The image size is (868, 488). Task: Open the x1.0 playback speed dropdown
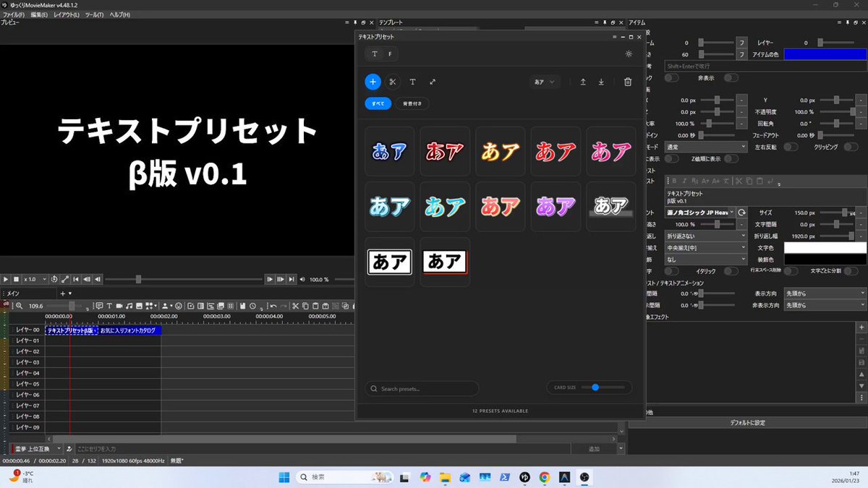tap(35, 279)
